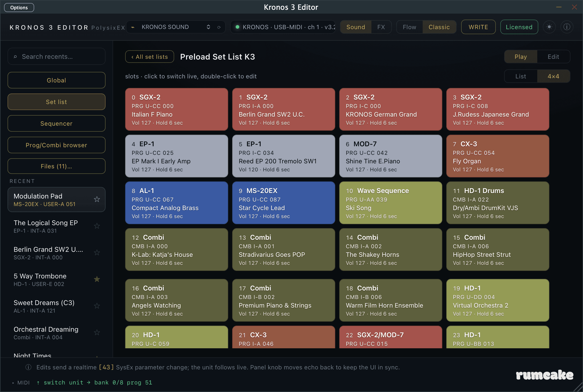Click the WRITE button
Screen dimensions: 583x392
[478, 27]
